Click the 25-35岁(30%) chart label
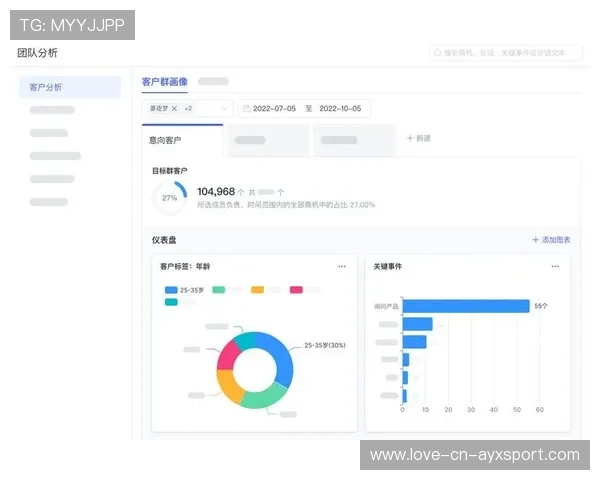Screen dimensions: 600x480 pos(325,345)
